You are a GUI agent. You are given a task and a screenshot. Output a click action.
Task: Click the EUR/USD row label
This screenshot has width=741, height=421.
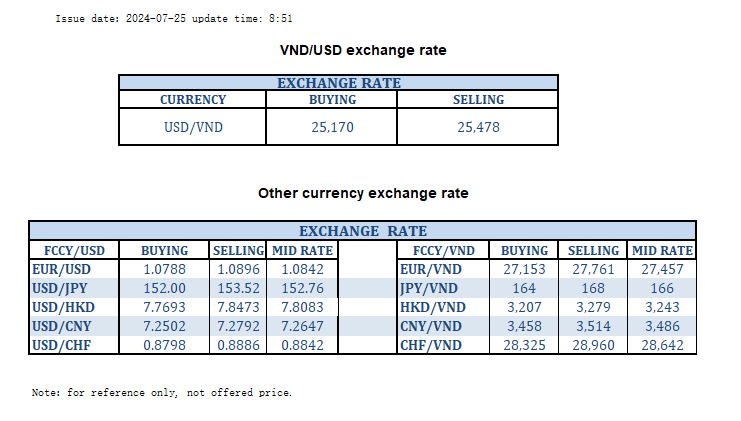pos(60,269)
